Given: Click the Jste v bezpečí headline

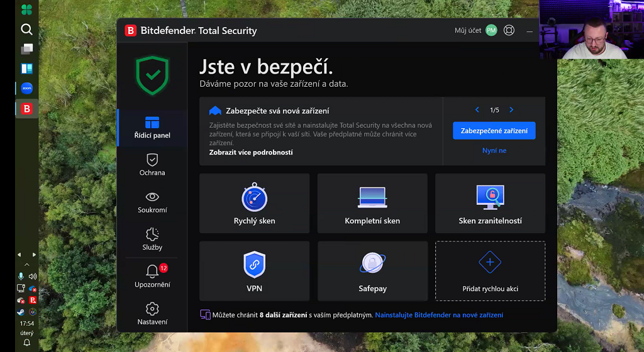Looking at the screenshot, I should tap(266, 67).
